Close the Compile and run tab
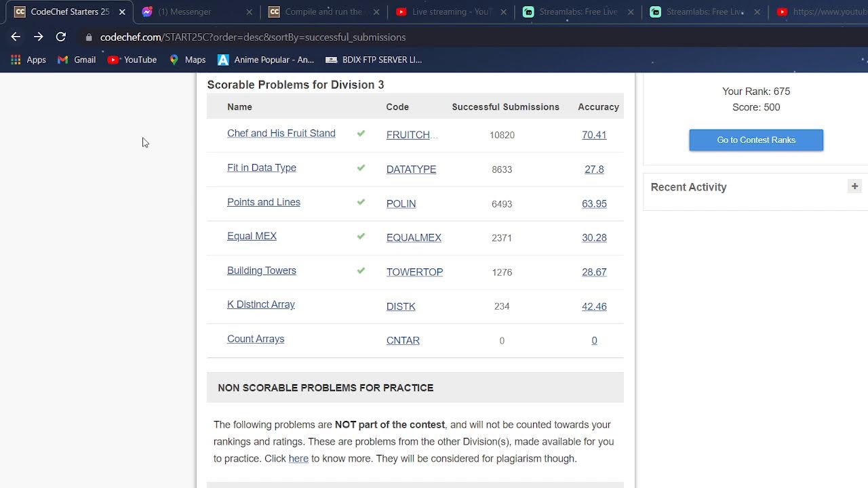Image resolution: width=868 pixels, height=488 pixels. (376, 12)
